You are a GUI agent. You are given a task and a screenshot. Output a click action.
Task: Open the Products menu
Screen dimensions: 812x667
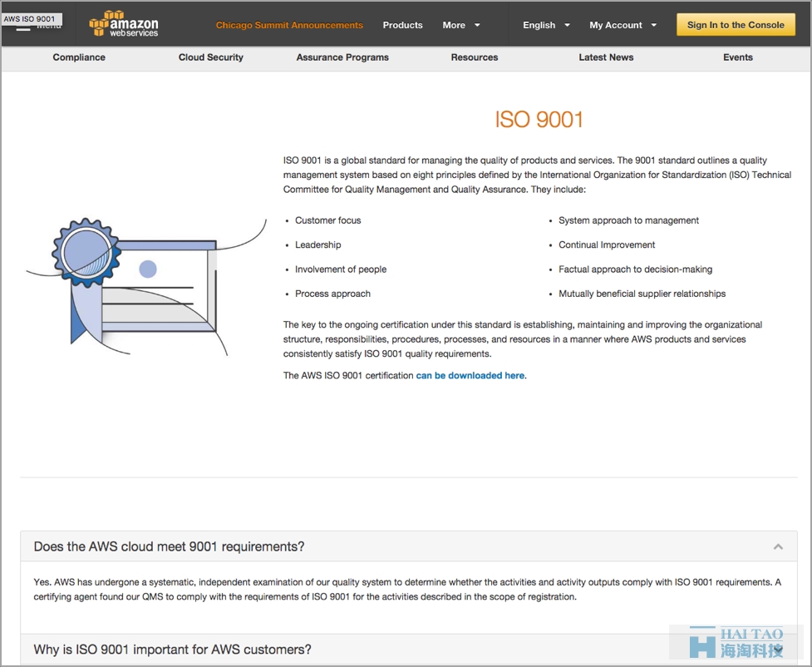(x=402, y=25)
